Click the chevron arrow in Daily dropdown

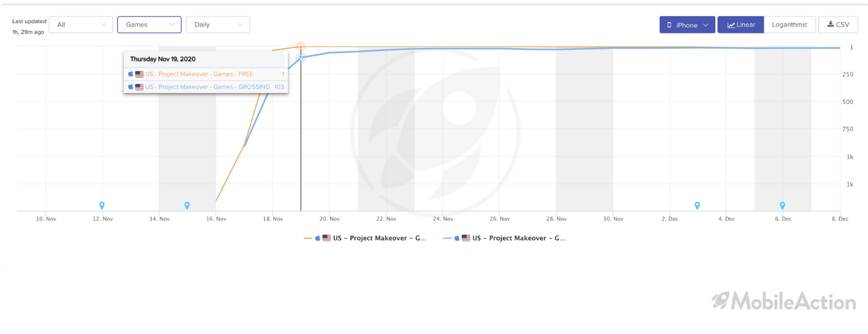coord(240,25)
